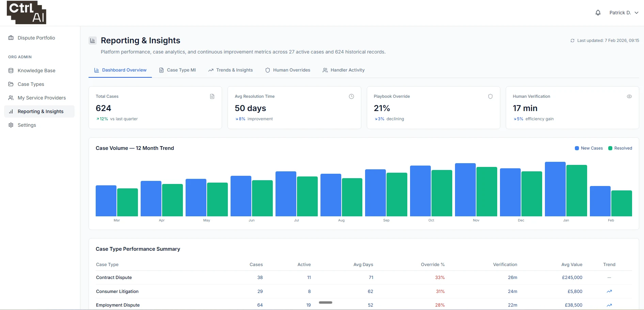
Task: Switch to the Case Type MI tab
Action: point(177,70)
